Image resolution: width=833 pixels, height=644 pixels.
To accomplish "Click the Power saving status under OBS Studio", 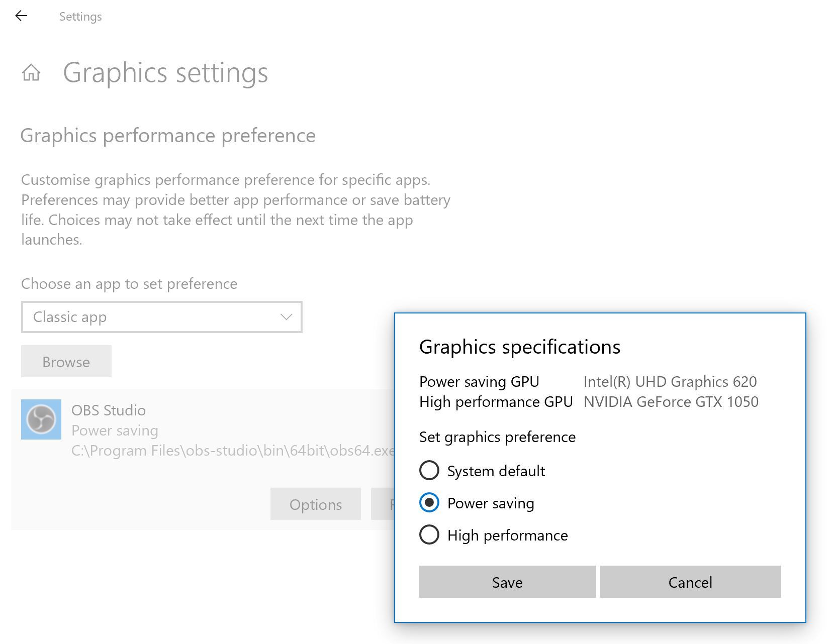I will 115,430.
